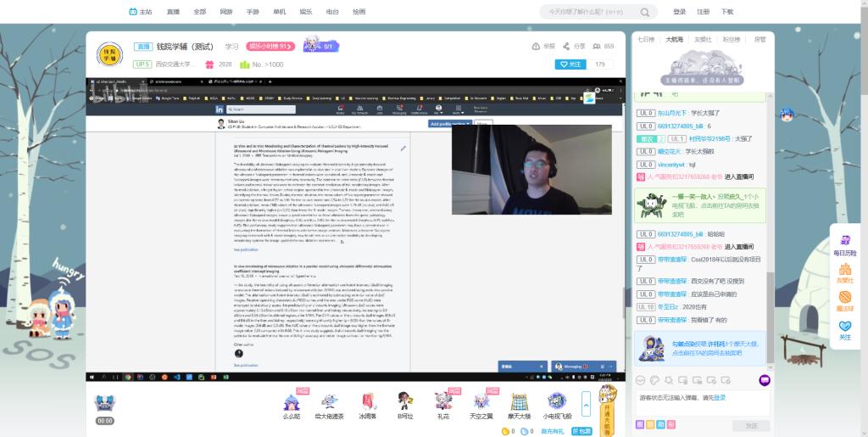The width and height of the screenshot is (868, 437).
Task: Expand the gift list up arrow
Action: click(587, 404)
